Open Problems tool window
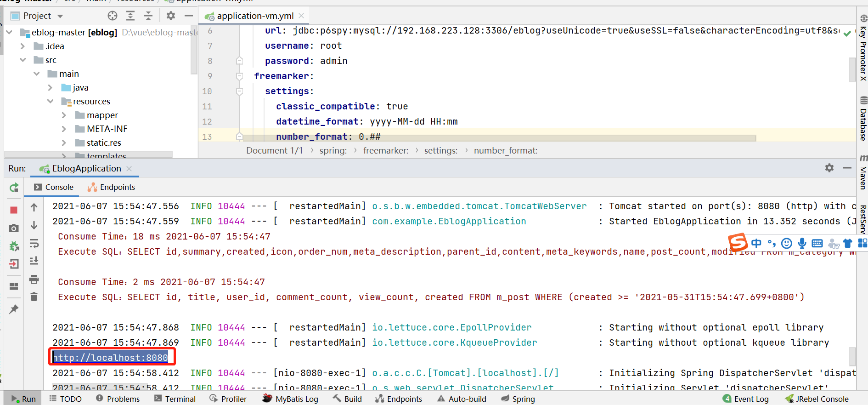The image size is (868, 405). pyautogui.click(x=118, y=399)
